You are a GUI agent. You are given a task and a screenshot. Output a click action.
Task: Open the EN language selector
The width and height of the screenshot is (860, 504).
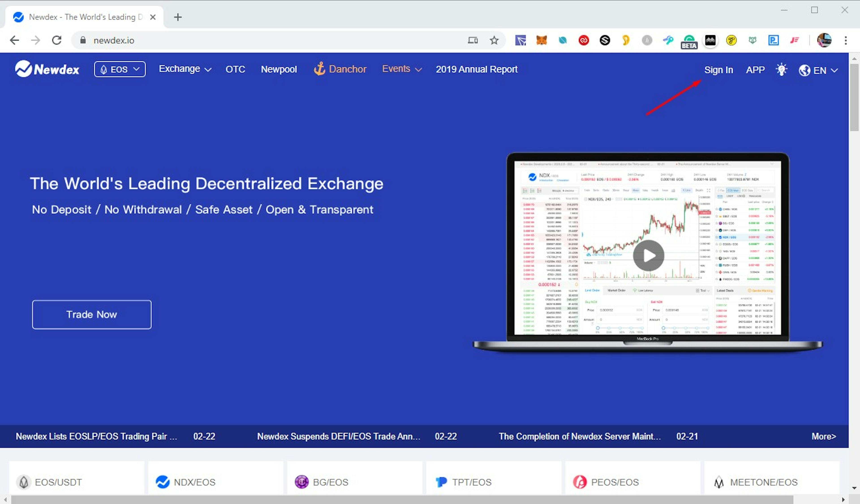tap(818, 70)
